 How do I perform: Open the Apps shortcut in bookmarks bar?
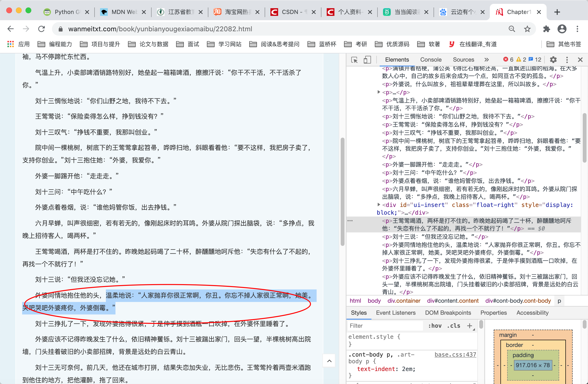[19, 44]
